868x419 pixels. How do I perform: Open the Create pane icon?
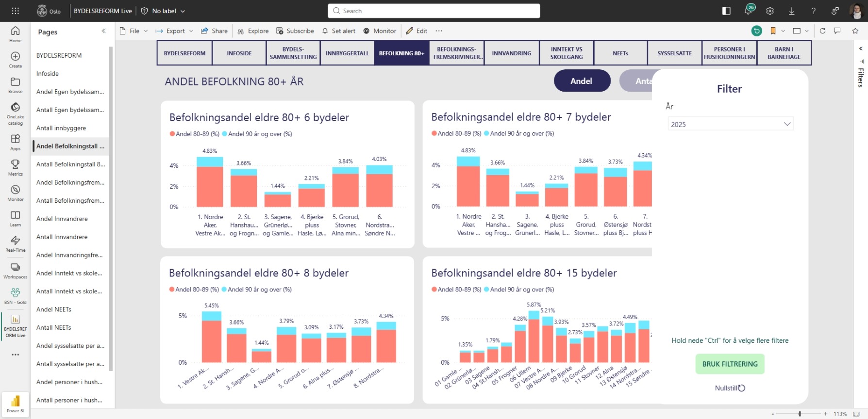coord(16,60)
